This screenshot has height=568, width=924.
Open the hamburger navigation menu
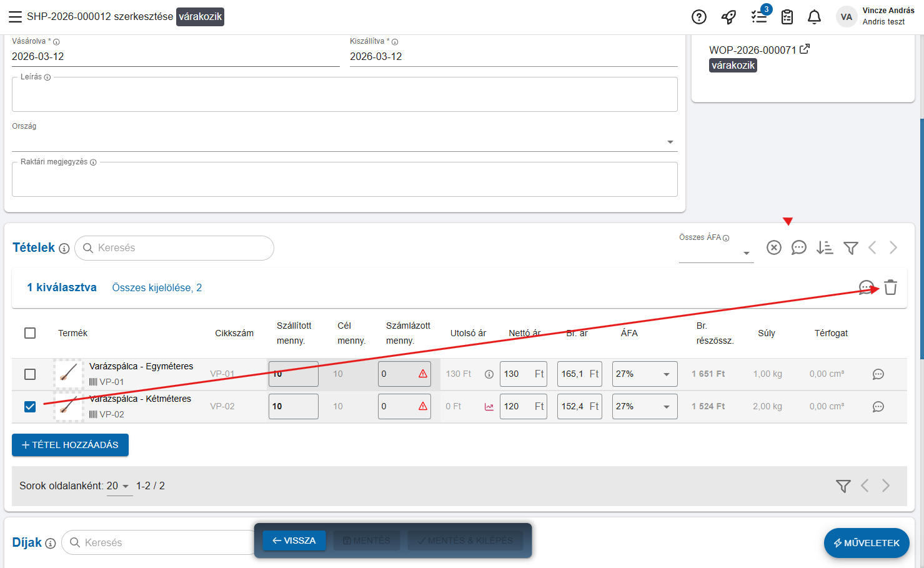(15, 17)
